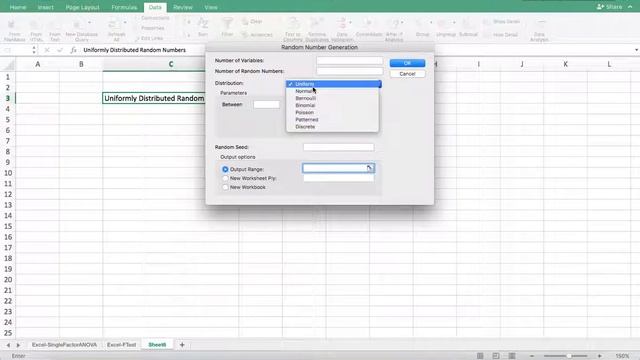640x360 pixels.
Task: Choose Poisson in distribution list
Action: [333, 112]
